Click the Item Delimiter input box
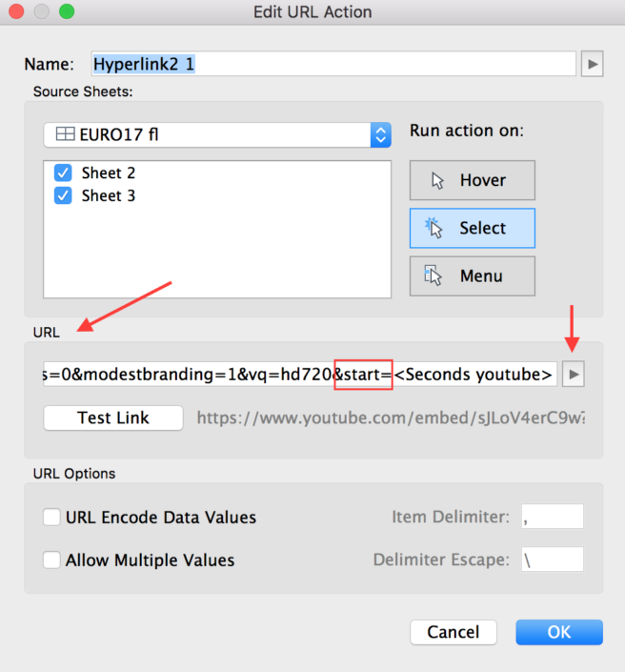This screenshot has height=672, width=625. [x=553, y=517]
